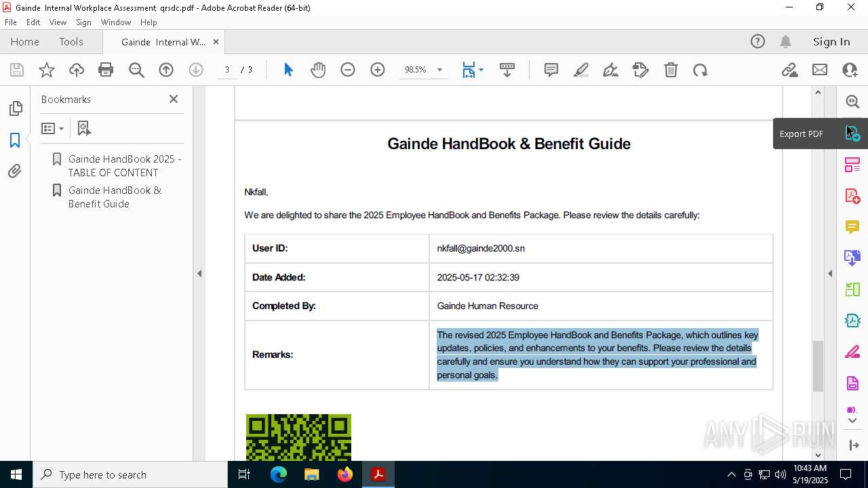Switch to the Tools tab
The height and width of the screenshot is (488, 868).
[71, 41]
